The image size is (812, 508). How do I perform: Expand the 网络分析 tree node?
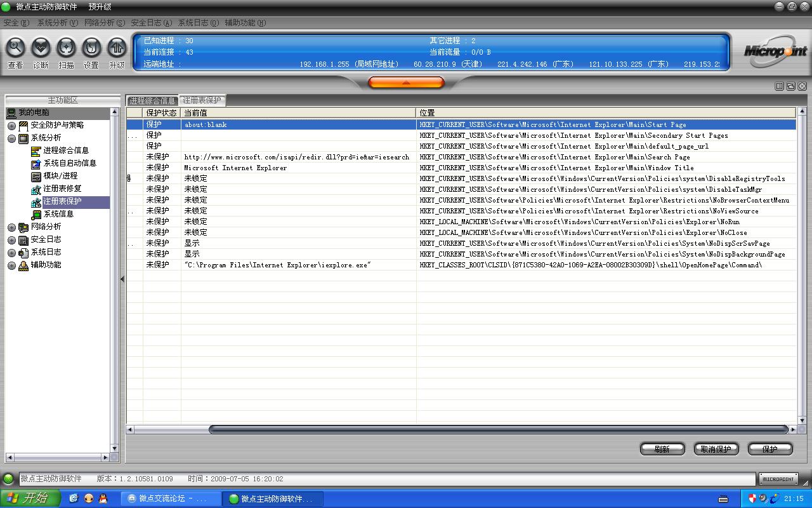click(11, 227)
